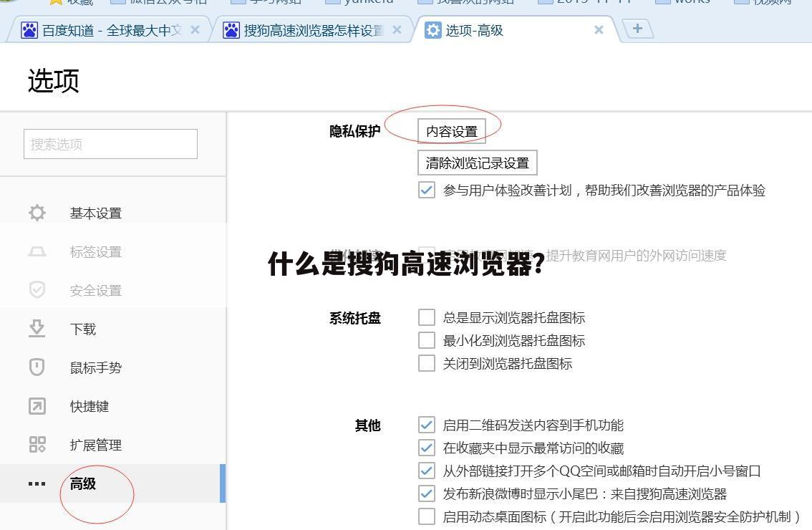The height and width of the screenshot is (530, 812).
Task: Select the 标签设置 tab icon
Action: 37,252
